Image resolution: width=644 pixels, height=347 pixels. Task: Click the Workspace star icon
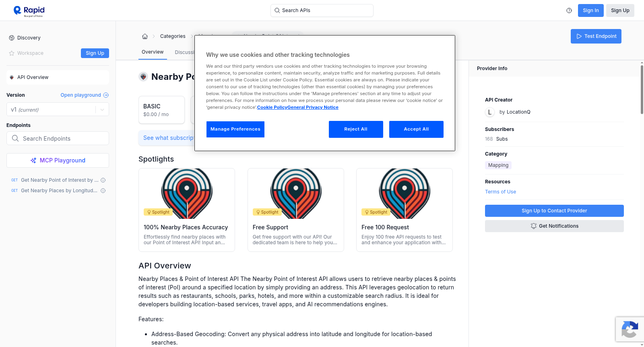[12, 53]
